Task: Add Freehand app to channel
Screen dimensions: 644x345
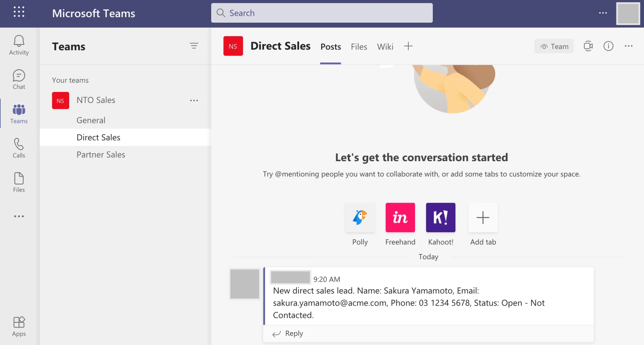Action: tap(400, 218)
